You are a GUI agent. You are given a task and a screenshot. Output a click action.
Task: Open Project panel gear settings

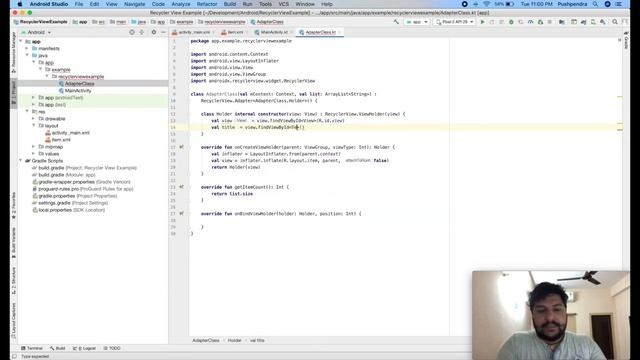tap(153, 32)
